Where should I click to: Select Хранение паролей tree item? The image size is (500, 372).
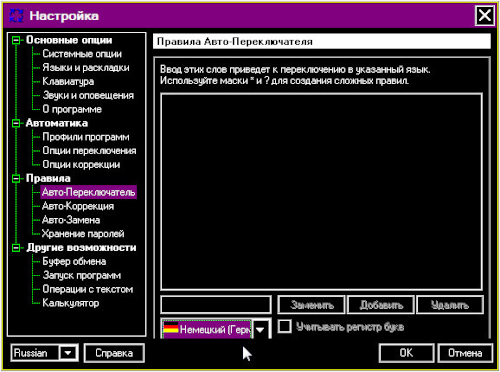83,234
